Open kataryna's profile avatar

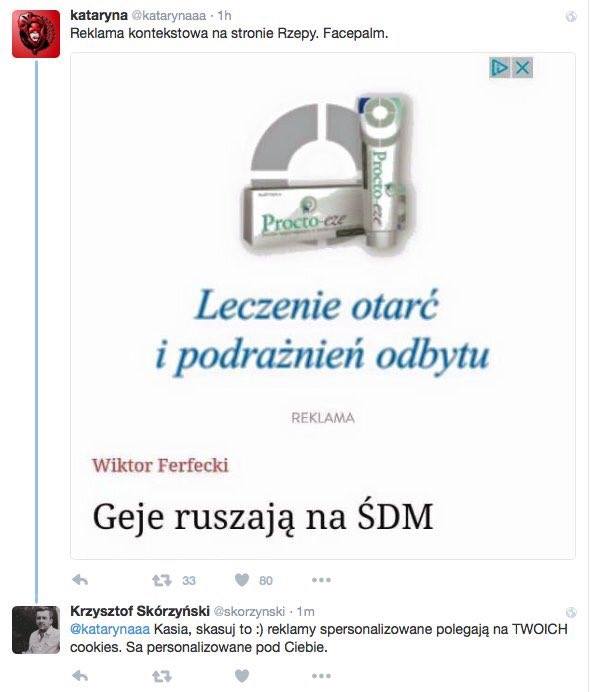click(x=36, y=34)
